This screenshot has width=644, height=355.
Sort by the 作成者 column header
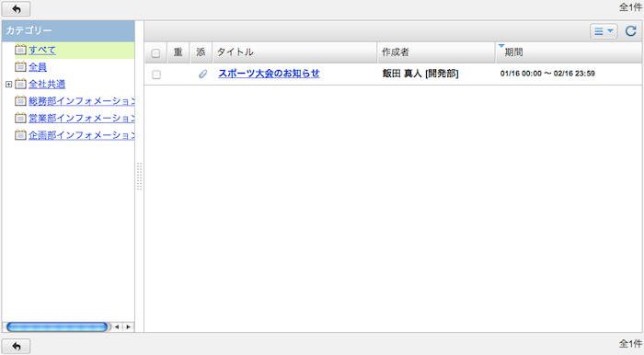(x=436, y=52)
